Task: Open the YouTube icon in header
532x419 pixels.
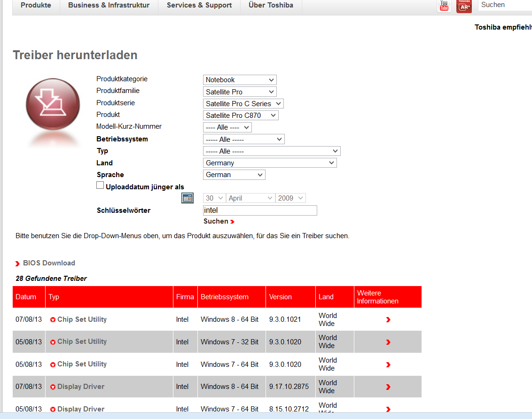Action: click(x=444, y=6)
